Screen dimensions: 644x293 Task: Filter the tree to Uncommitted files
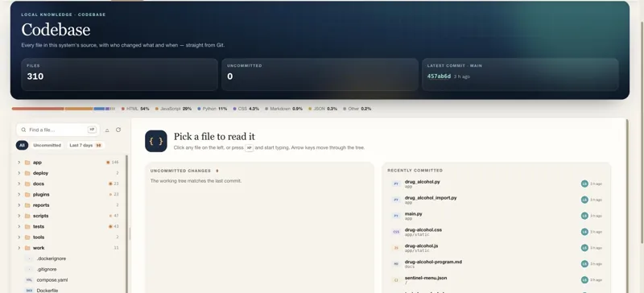(47, 145)
